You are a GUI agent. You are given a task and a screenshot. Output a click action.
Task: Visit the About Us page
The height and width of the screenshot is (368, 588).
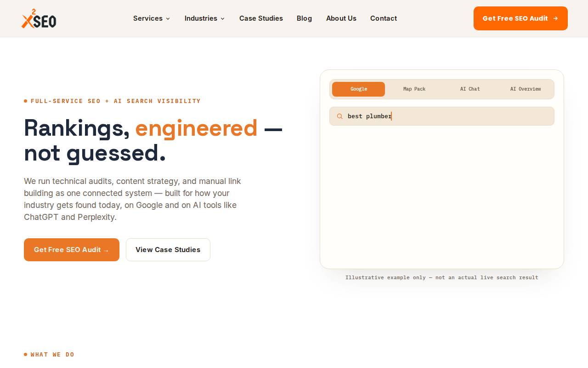pos(341,18)
